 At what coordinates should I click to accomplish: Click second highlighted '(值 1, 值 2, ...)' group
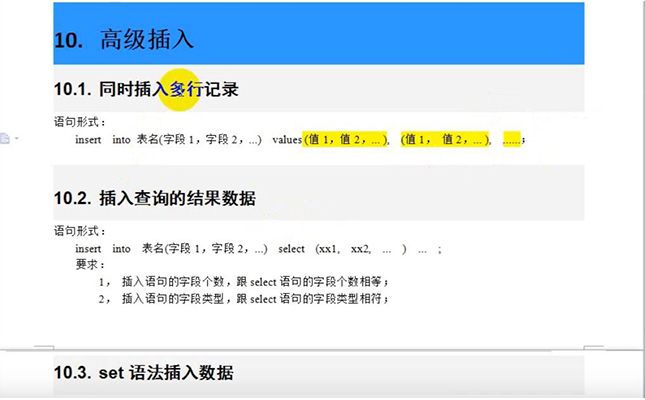(446, 140)
